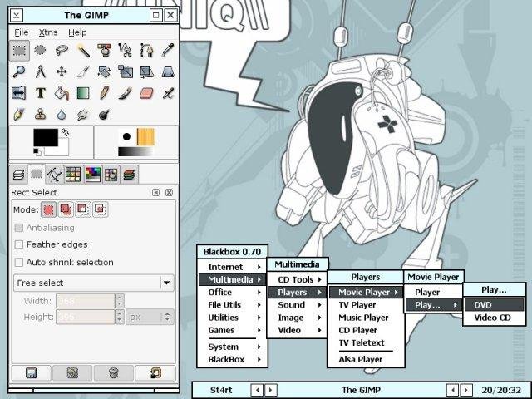532x399 pixels.
Task: Expand the Sound submenu
Action: click(x=298, y=305)
